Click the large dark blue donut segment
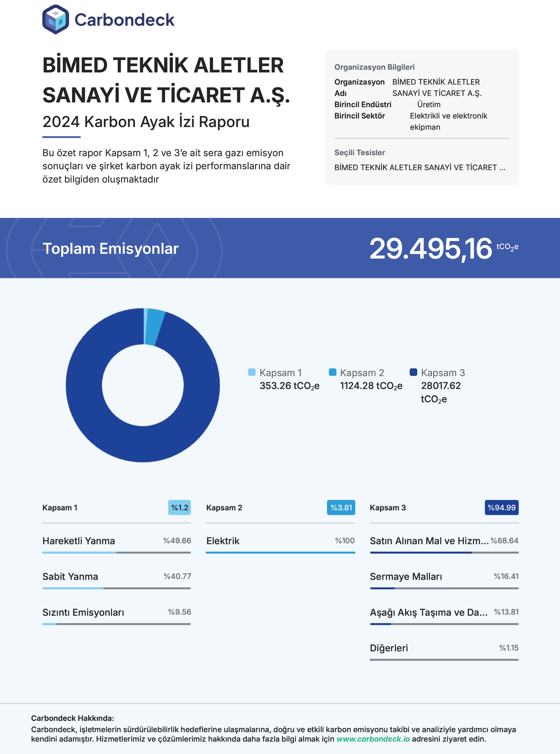The image size is (560, 754). pos(142,444)
